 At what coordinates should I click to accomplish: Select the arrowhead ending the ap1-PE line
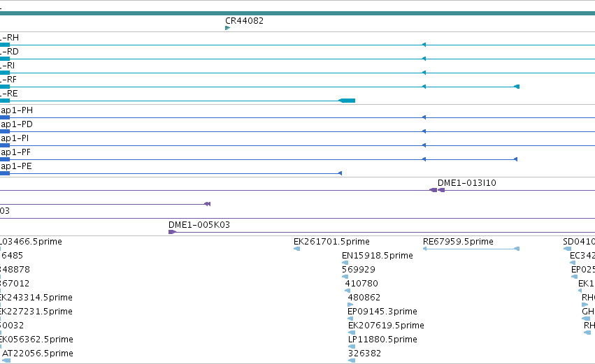click(340, 174)
